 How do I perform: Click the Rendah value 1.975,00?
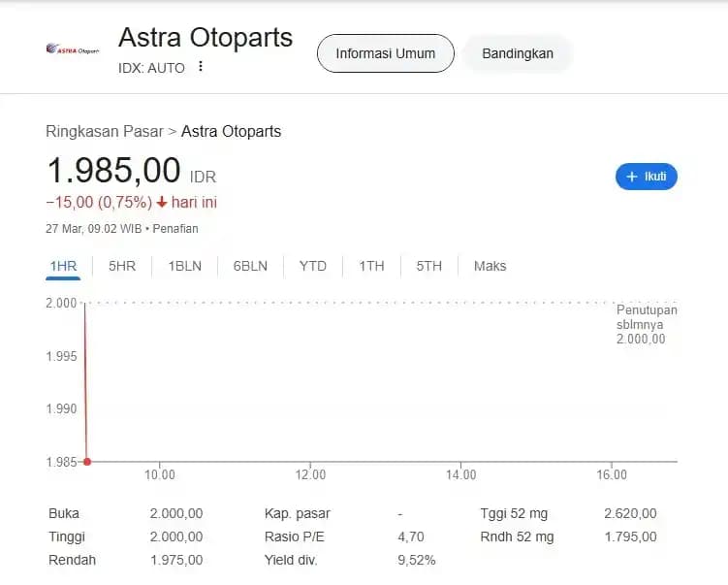click(x=176, y=560)
